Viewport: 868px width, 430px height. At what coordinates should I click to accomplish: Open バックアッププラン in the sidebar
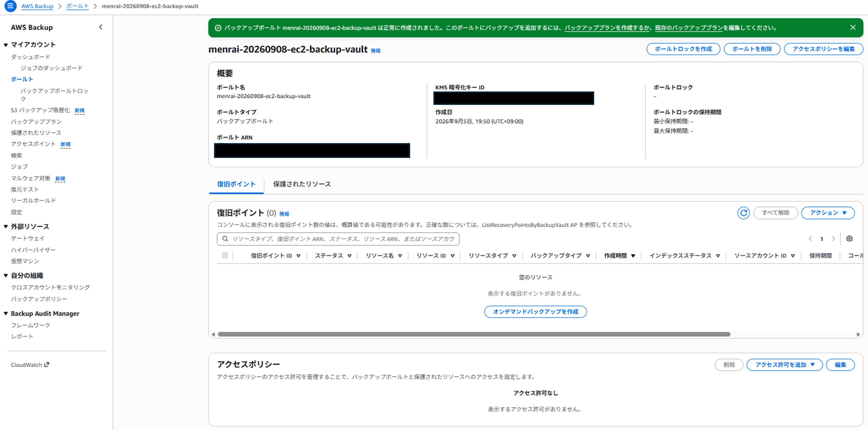tap(36, 122)
